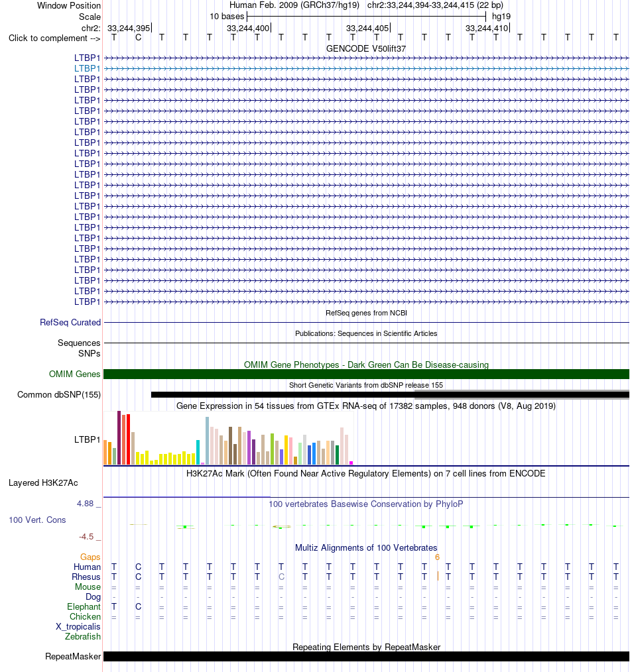Click 'Publications: Sequences in Scientific Articles' title
This screenshot has height=672, width=630.
coord(366,333)
